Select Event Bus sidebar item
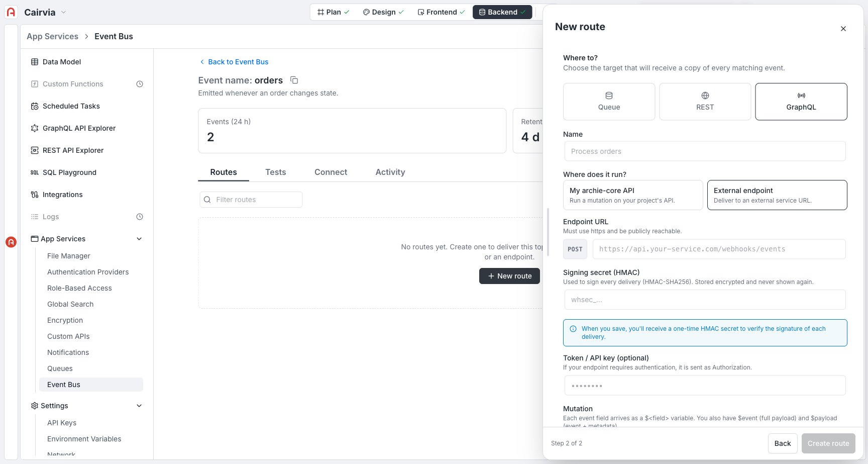This screenshot has height=464, width=868. [x=91, y=385]
